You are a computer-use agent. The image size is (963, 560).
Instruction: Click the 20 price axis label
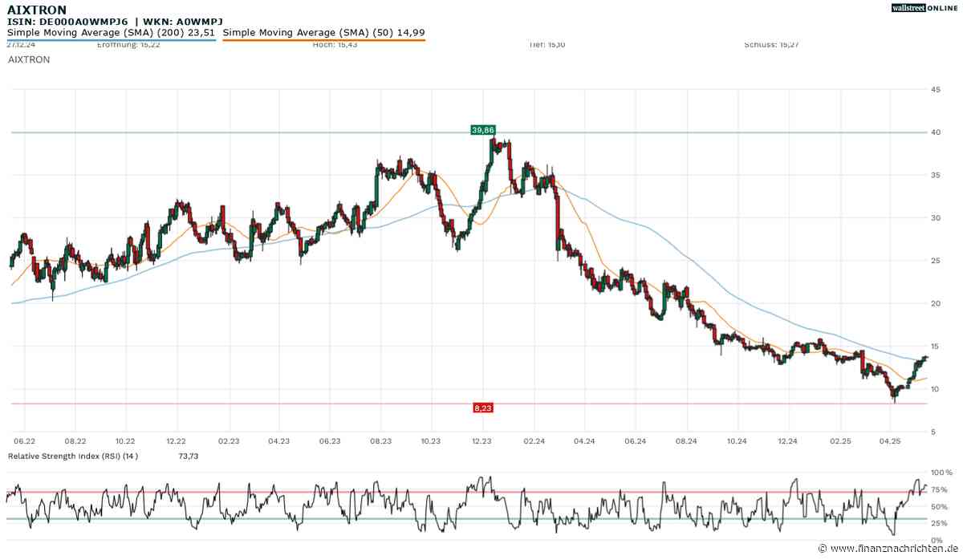coord(935,303)
